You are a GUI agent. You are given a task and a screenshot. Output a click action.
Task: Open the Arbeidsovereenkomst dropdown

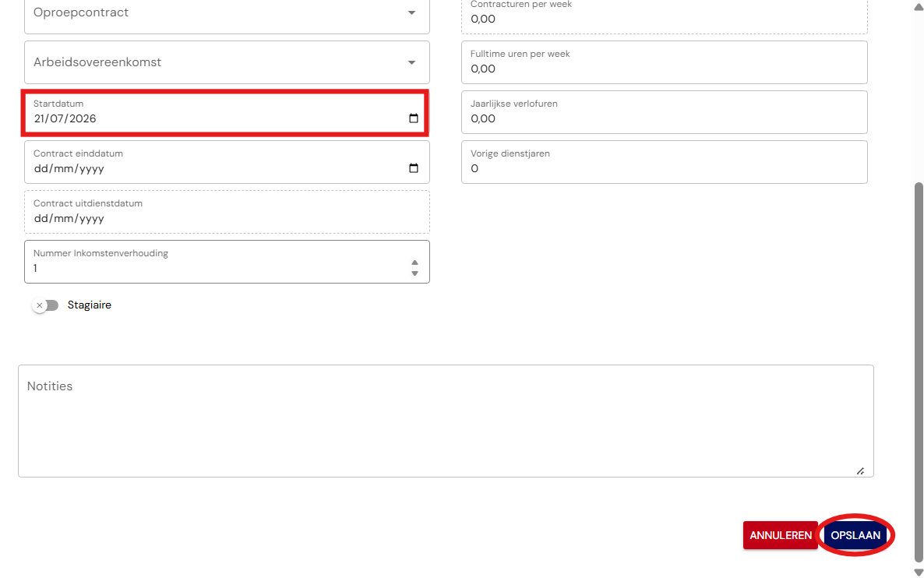pyautogui.click(x=227, y=62)
